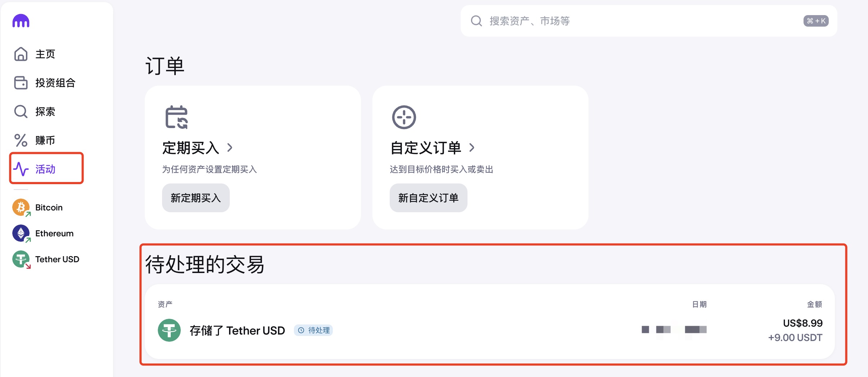This screenshot has width=868, height=377.
Task: Open the 存储了 Tether USD pending transaction
Action: pos(237,330)
